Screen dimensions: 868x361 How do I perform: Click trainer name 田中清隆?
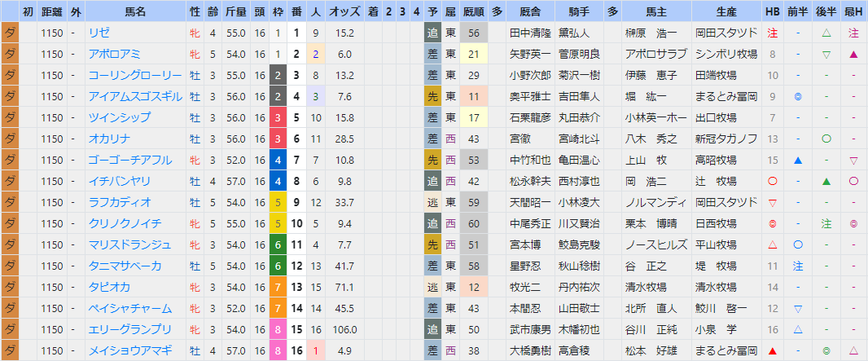pyautogui.click(x=530, y=33)
